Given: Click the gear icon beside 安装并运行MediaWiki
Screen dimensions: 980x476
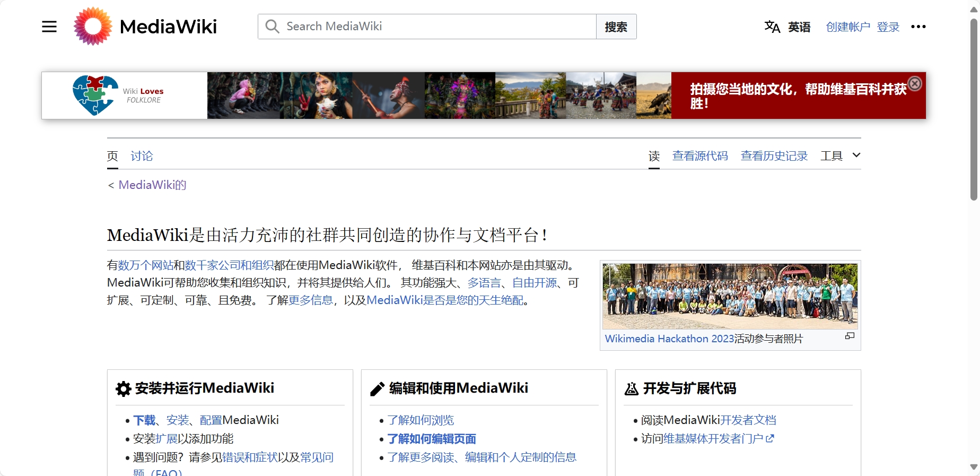Looking at the screenshot, I should (x=123, y=389).
